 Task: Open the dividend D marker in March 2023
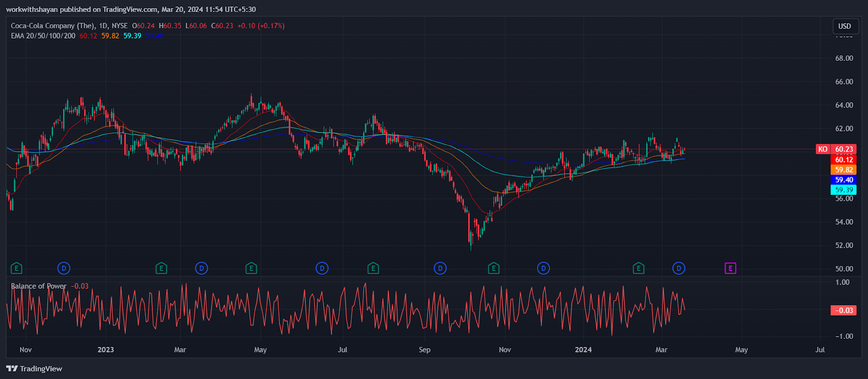pos(202,268)
